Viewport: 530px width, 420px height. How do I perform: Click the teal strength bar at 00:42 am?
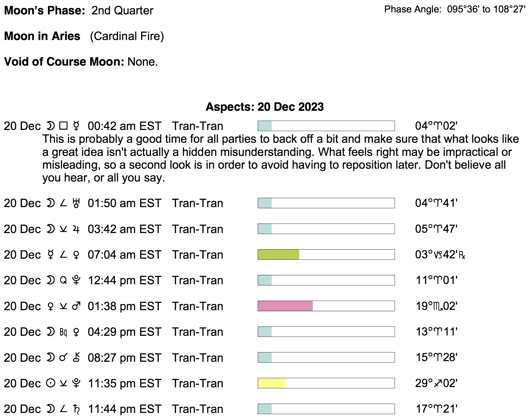click(265, 126)
